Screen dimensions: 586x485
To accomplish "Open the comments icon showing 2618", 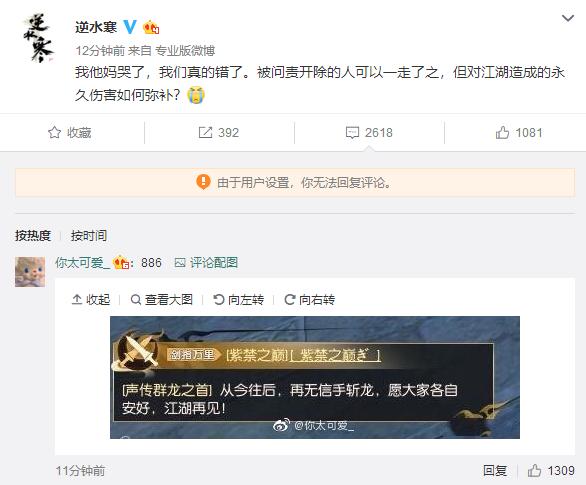I will (369, 133).
